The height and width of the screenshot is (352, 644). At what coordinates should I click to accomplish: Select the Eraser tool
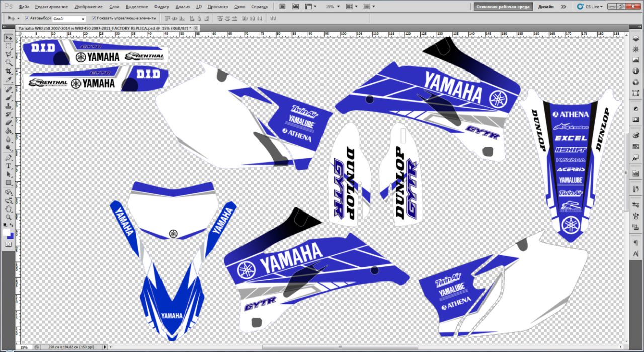point(9,122)
